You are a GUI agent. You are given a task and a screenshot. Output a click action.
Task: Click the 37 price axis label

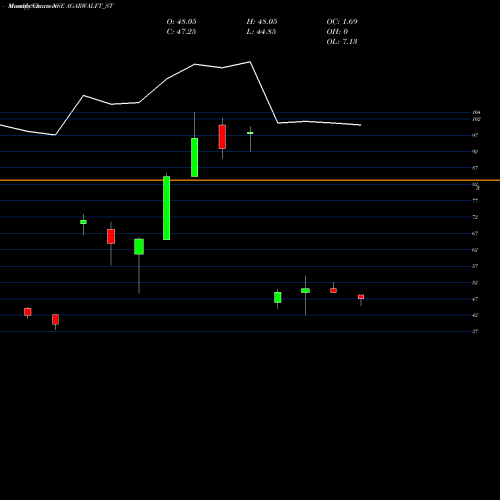point(475,331)
